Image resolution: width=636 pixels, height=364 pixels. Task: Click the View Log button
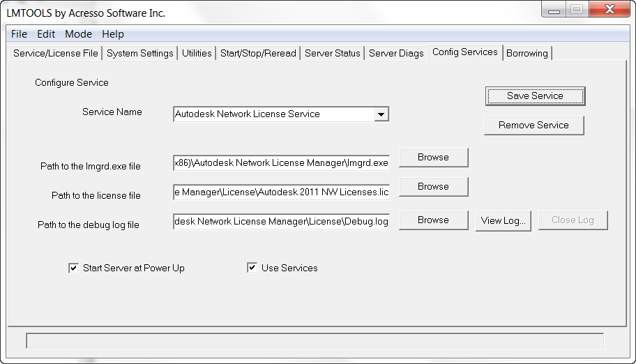coord(503,220)
